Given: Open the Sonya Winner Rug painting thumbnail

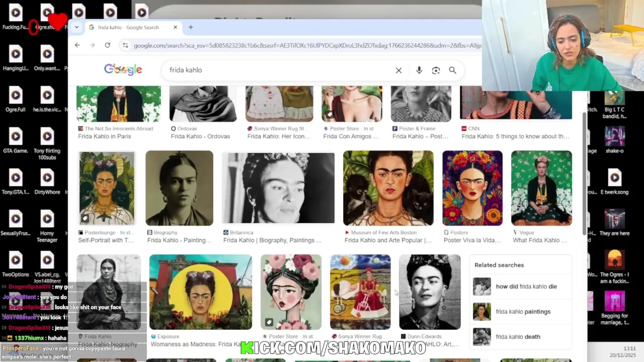Looking at the screenshot, I should [x=360, y=292].
